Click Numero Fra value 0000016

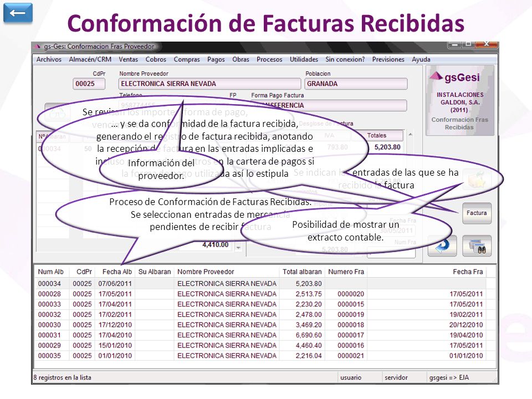click(351, 345)
